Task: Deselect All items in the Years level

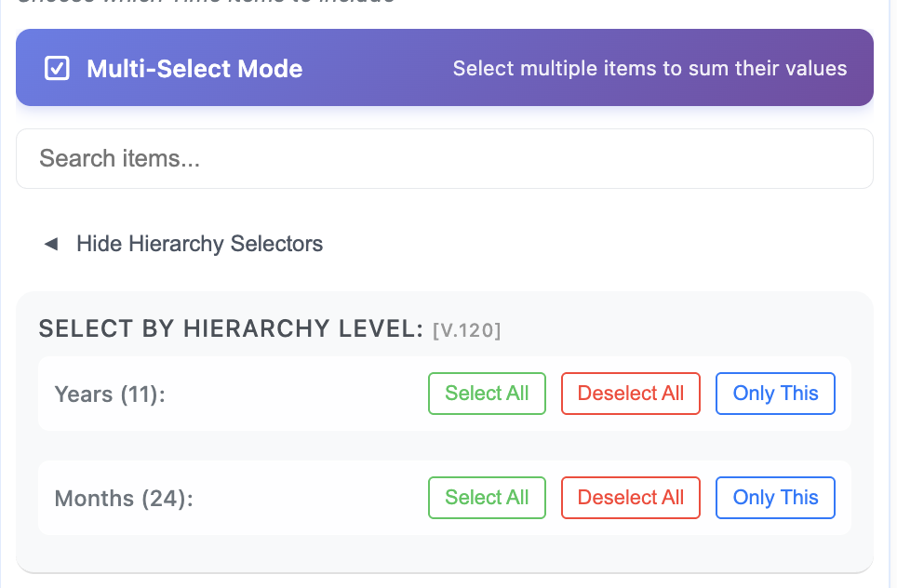Action: [631, 394]
